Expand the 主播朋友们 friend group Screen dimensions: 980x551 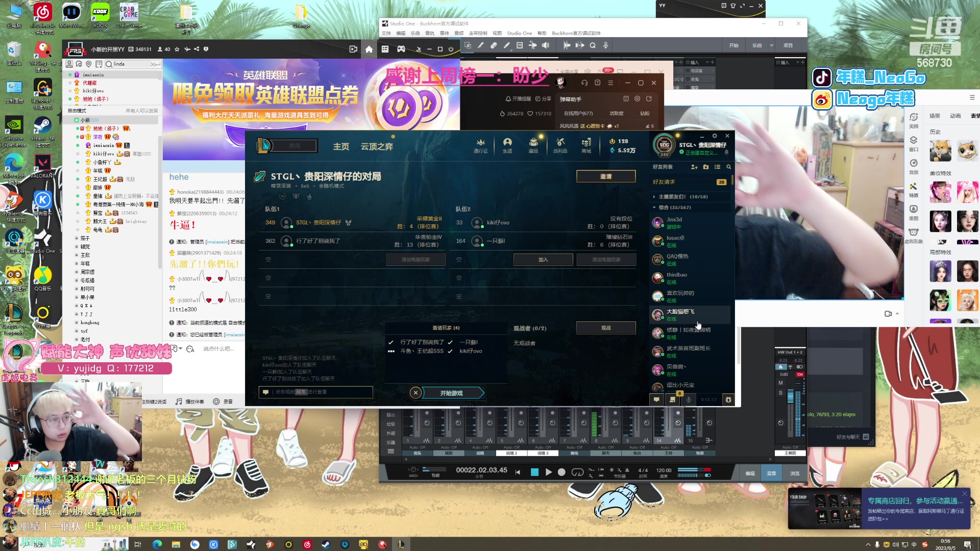(654, 197)
